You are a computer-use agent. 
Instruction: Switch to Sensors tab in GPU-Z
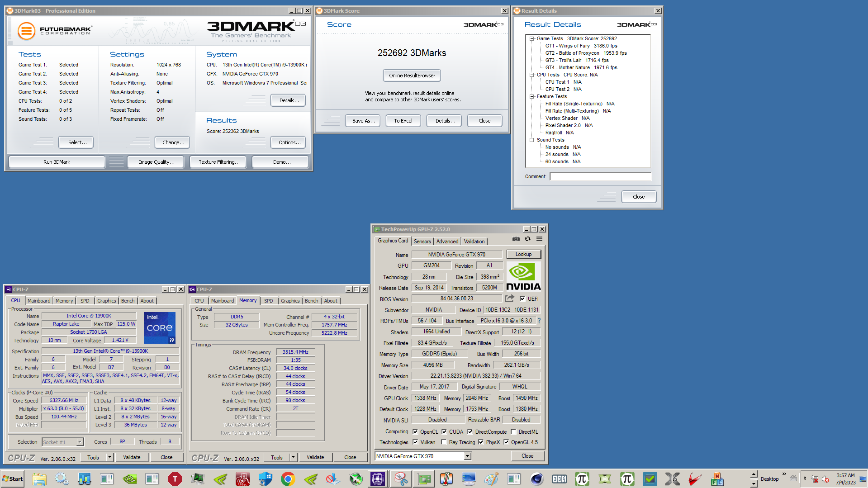point(422,242)
